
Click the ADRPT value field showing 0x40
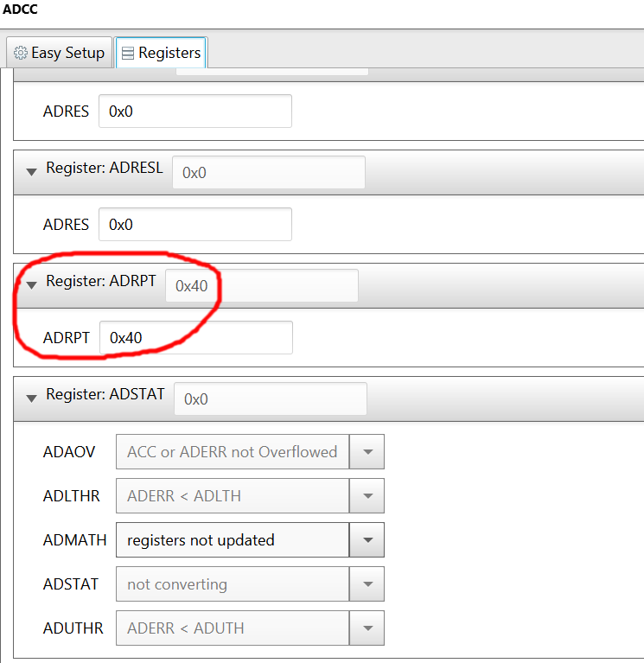196,337
